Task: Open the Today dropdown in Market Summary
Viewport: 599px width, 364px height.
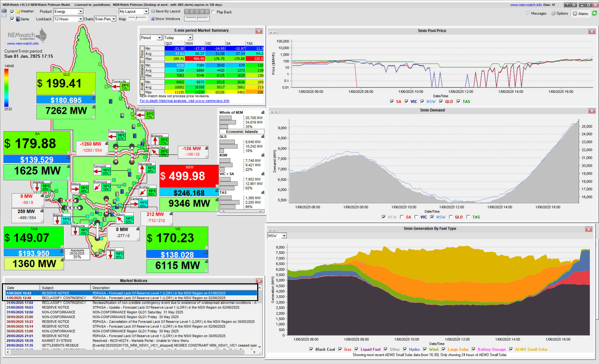Action: pyautogui.click(x=178, y=38)
